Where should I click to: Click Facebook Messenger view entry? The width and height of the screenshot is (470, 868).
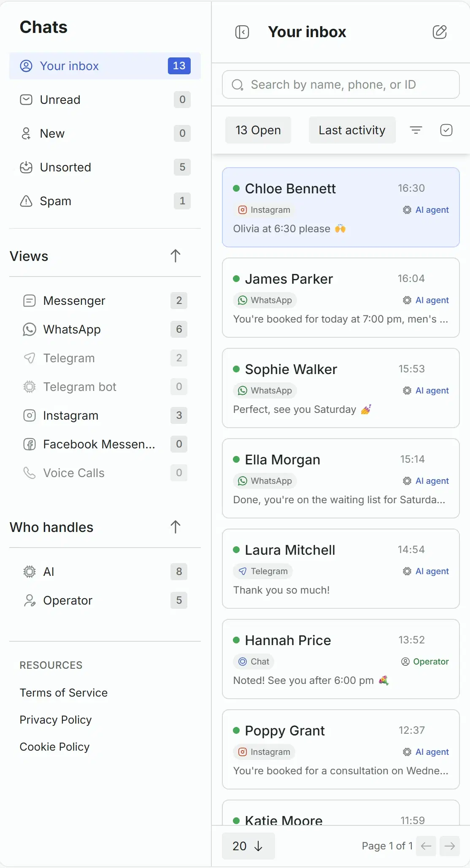pos(105,444)
